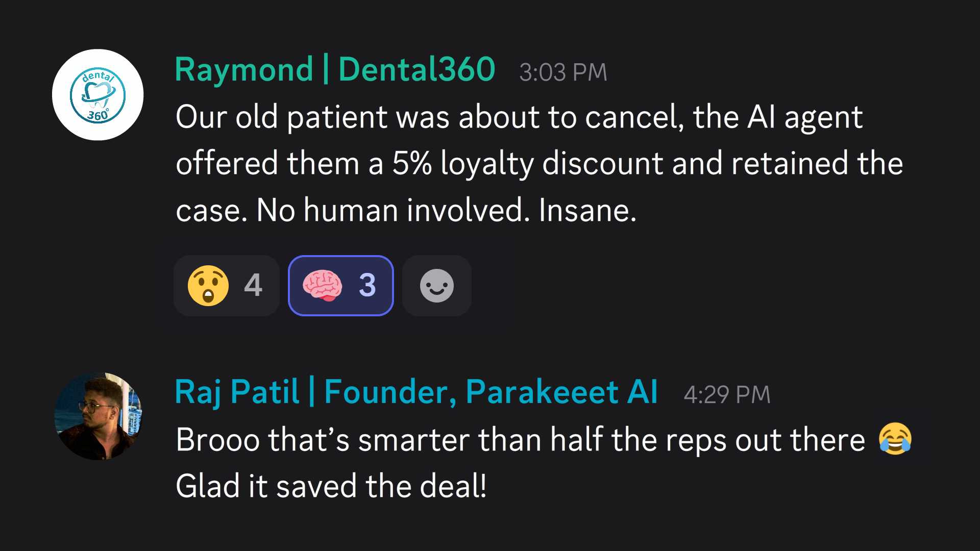Screen dimensions: 980x551
Task: Click the Raj Patil | Founder username
Action: (416, 392)
